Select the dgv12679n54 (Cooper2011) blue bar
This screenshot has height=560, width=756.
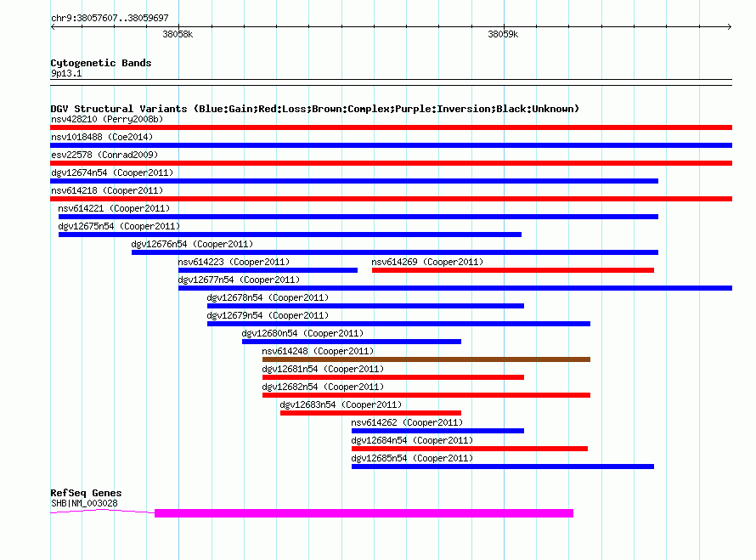click(x=398, y=324)
